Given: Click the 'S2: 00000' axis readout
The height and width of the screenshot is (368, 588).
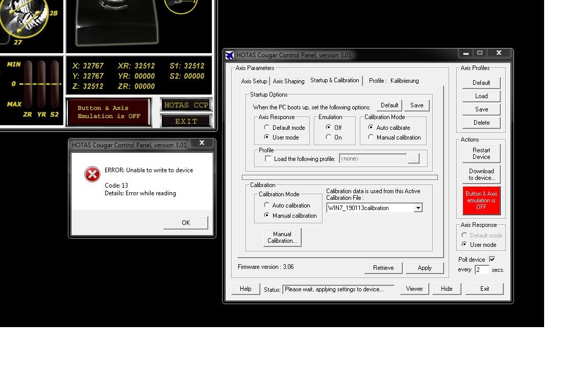Looking at the screenshot, I should 187,76.
